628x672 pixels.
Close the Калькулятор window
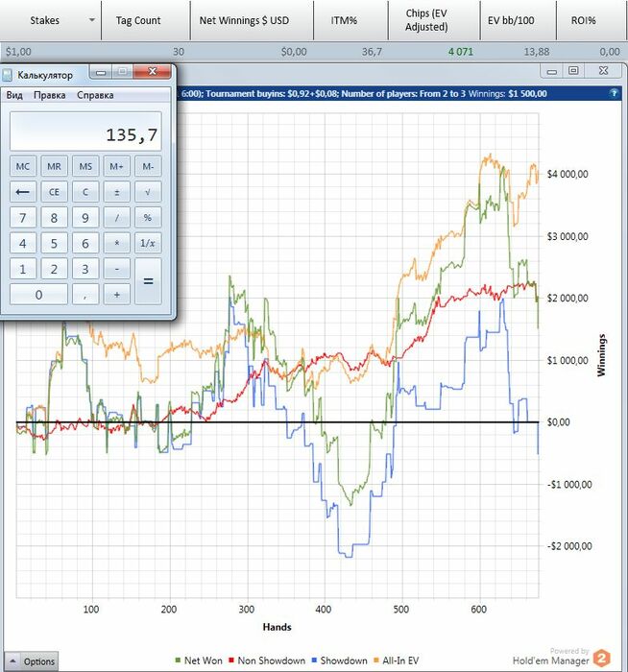[152, 71]
